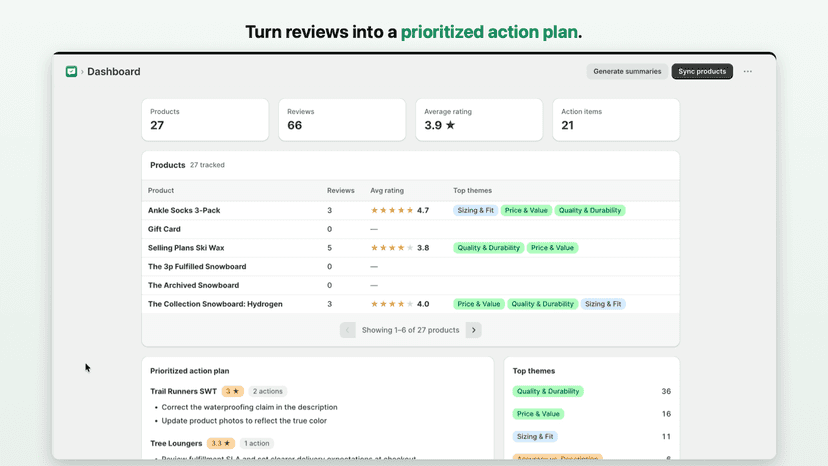Click the Generate summaries button
Image resolution: width=828 pixels, height=466 pixels.
[x=627, y=71]
